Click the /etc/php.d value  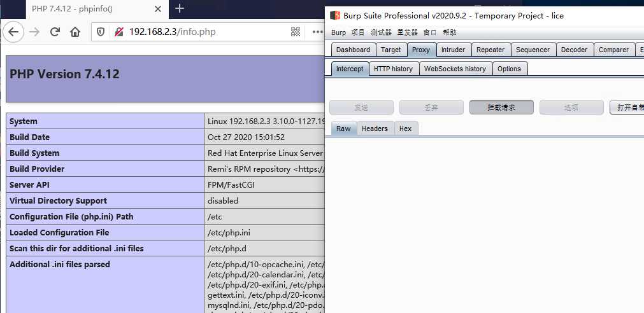227,249
